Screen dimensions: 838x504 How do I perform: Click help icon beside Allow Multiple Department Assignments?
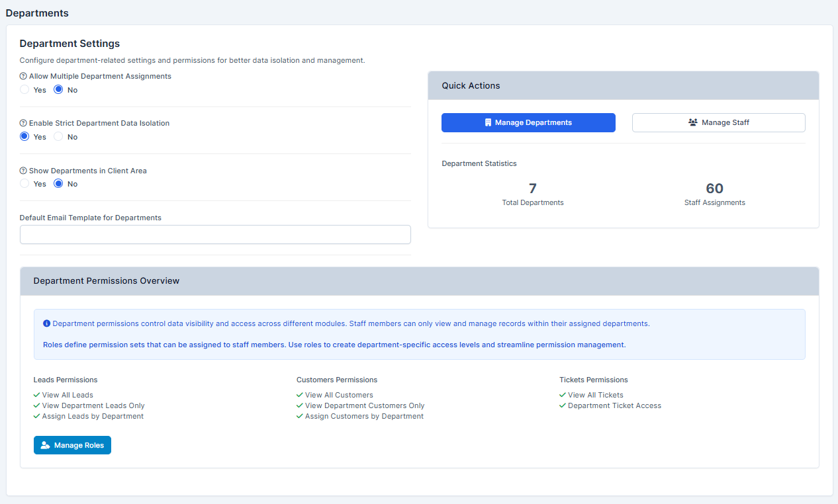pos(23,77)
